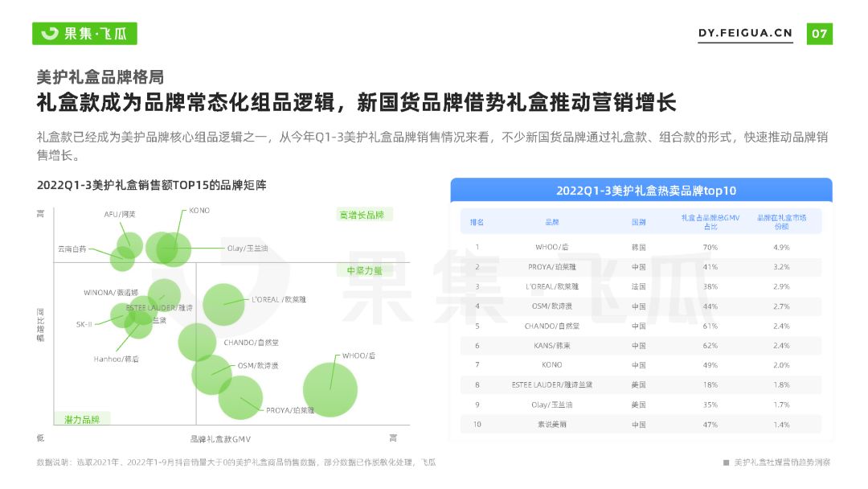The width and height of the screenshot is (868, 489).
Task: Click the SK-II chart label
Action: [x=84, y=324]
